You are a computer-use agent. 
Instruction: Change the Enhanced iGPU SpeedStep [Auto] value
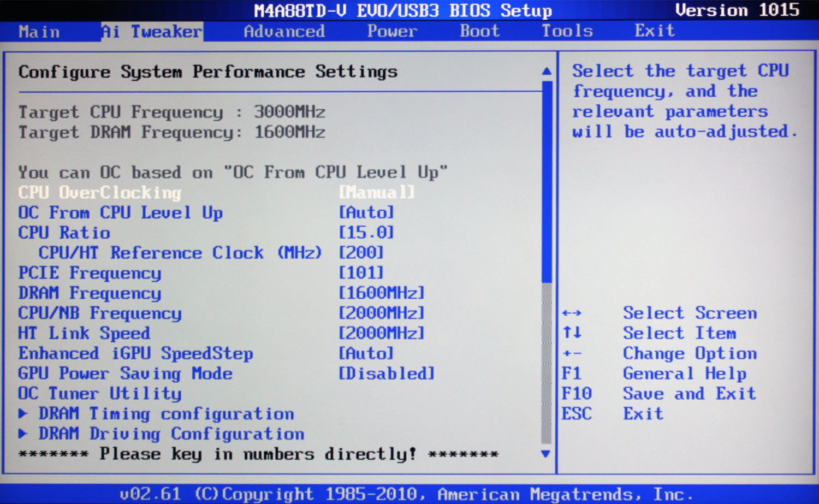coord(366,353)
